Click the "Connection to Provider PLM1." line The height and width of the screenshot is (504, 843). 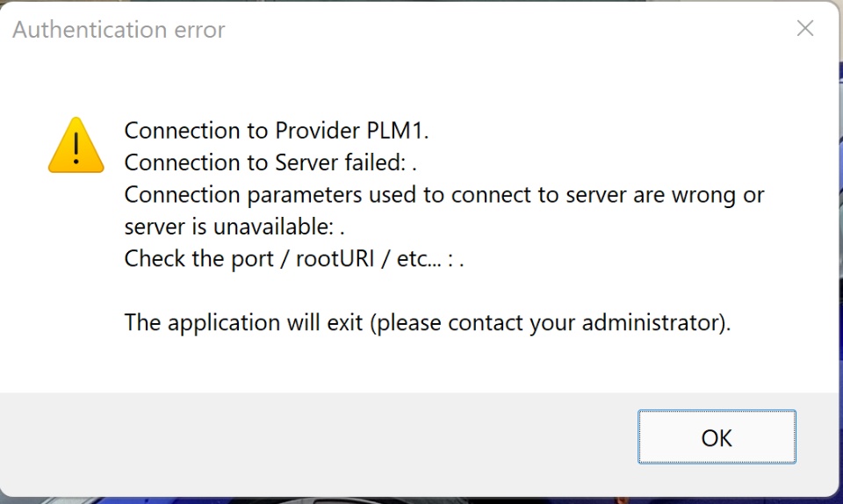(277, 131)
